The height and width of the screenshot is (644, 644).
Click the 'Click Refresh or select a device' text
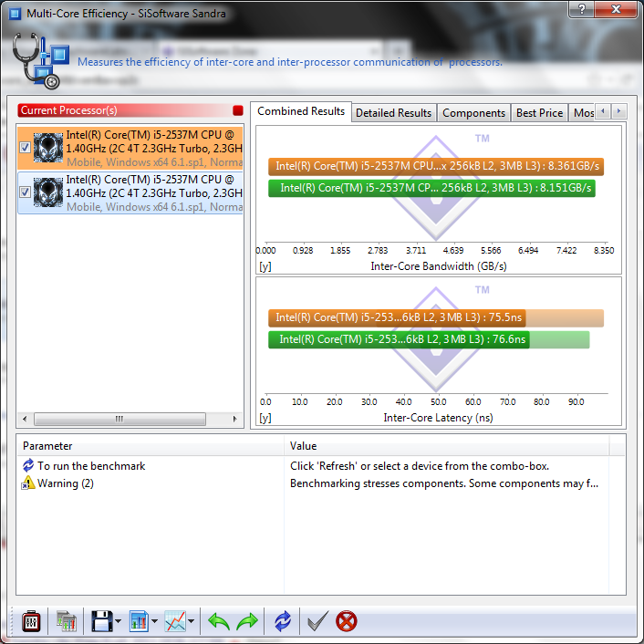420,466
